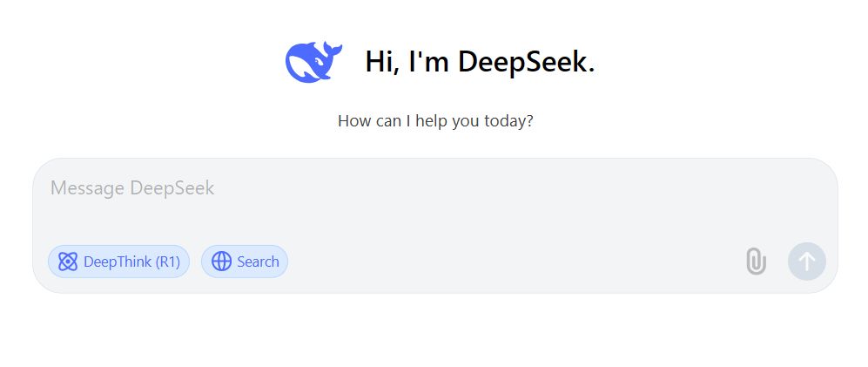Click the DeepSeek whale logo

pos(313,62)
